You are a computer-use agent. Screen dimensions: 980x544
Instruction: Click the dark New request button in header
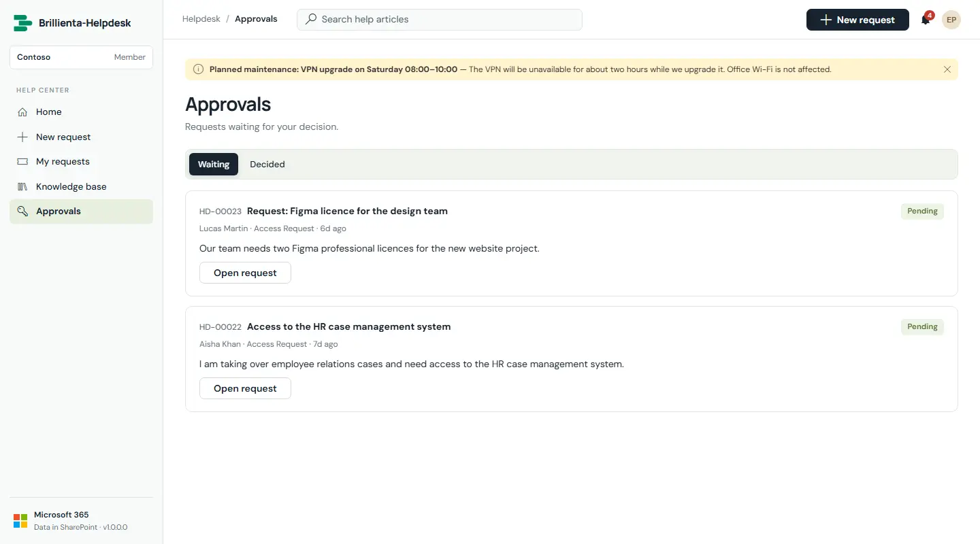pos(857,20)
